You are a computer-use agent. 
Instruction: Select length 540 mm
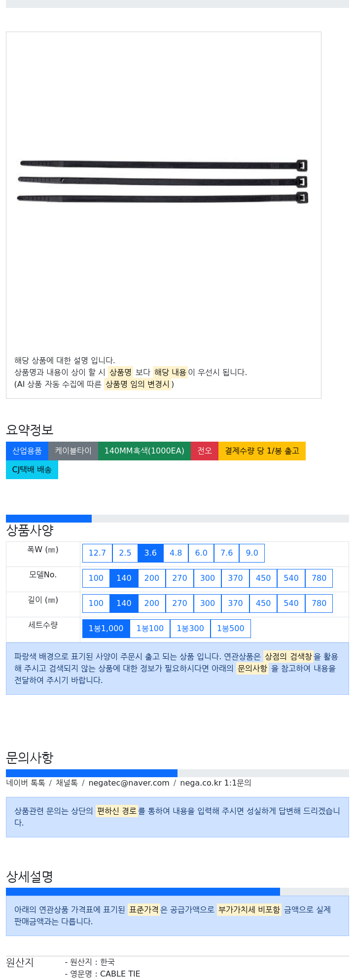pyautogui.click(x=291, y=603)
